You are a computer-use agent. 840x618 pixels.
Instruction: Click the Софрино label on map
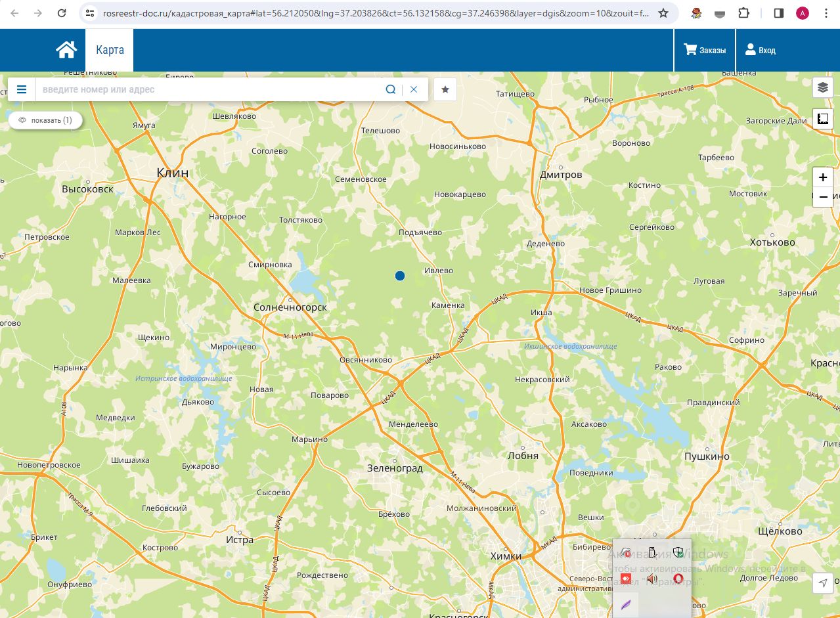coord(747,340)
